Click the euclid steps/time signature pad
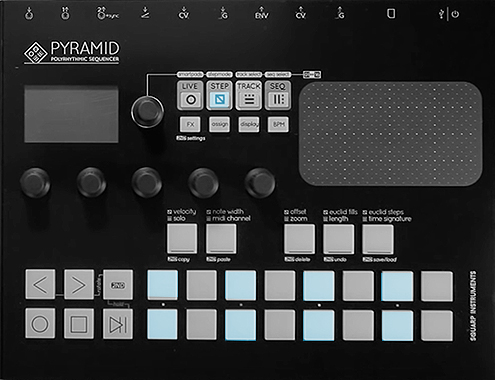 coord(378,239)
